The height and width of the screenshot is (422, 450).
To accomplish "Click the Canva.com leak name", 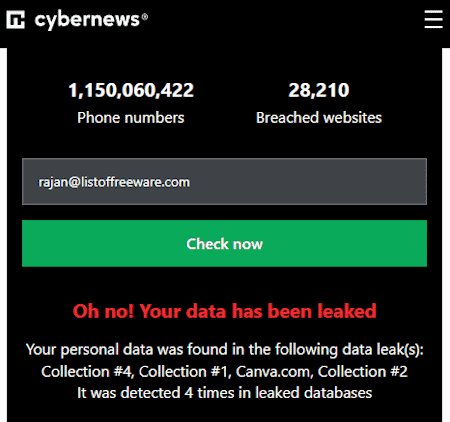I will (274, 372).
